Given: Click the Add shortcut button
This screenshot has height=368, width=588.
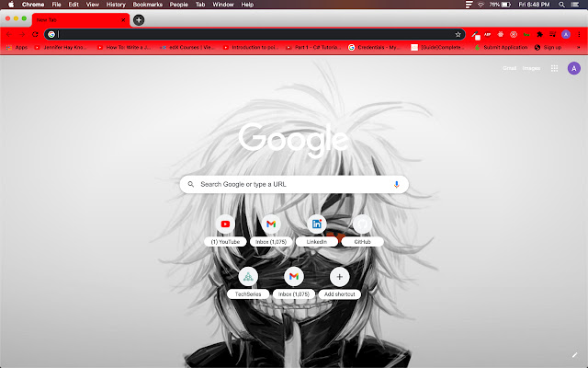Looking at the screenshot, I should pyautogui.click(x=339, y=282).
